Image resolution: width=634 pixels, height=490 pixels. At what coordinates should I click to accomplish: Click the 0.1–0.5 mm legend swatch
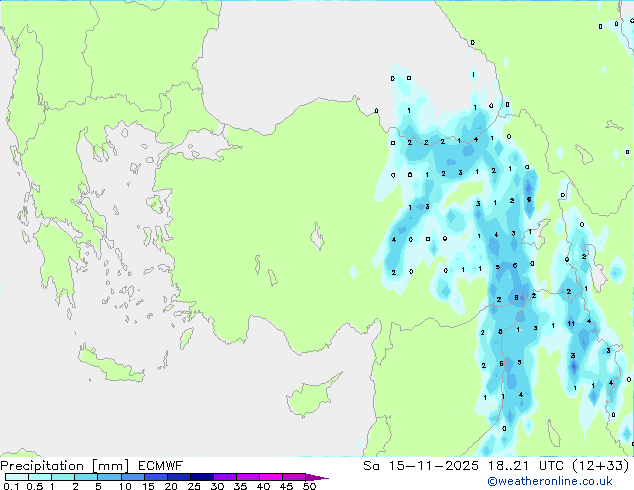(17, 477)
